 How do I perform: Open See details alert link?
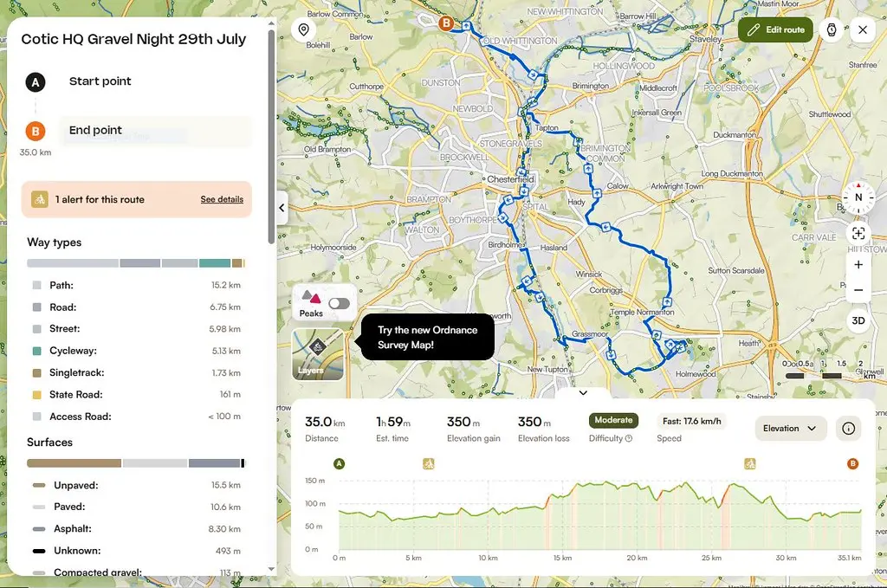(x=222, y=199)
